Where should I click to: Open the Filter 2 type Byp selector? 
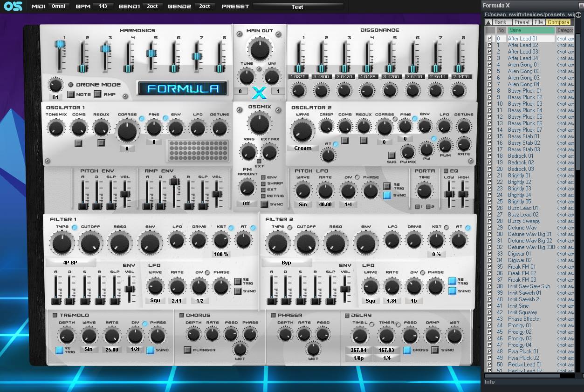[x=286, y=263]
